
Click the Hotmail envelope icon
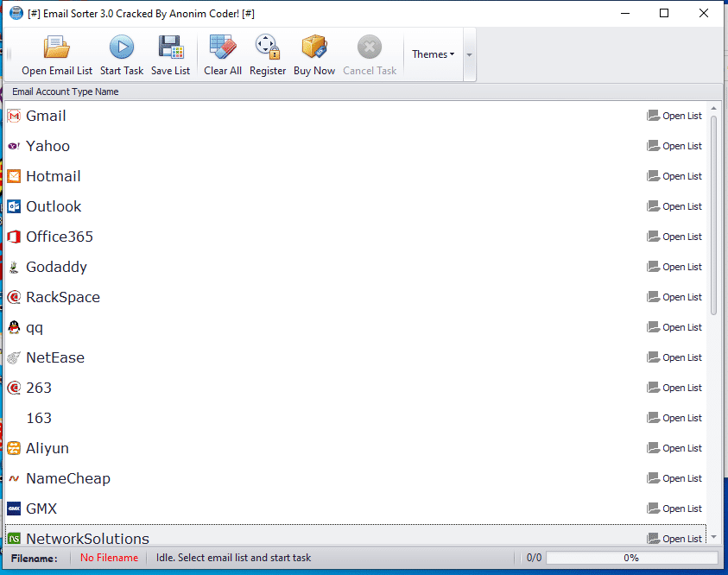tap(14, 176)
